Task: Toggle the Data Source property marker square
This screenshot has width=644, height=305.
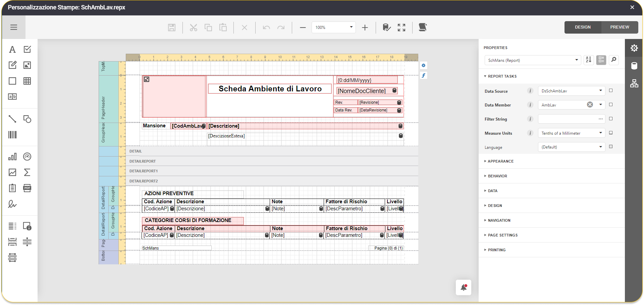Action: tap(611, 91)
